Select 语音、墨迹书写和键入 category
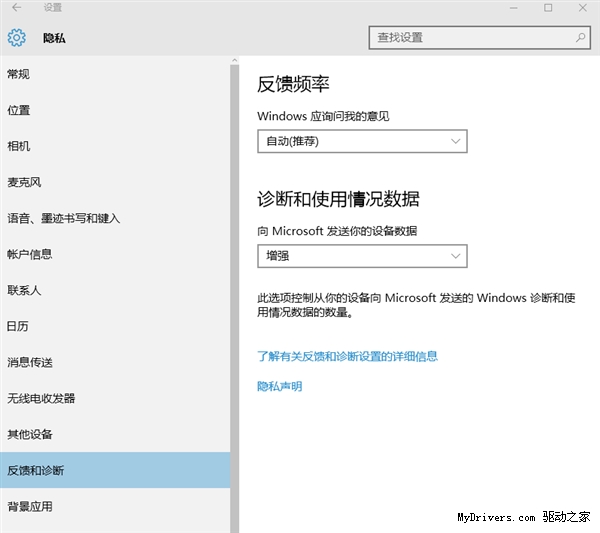This screenshot has height=533, width=600. 63,218
